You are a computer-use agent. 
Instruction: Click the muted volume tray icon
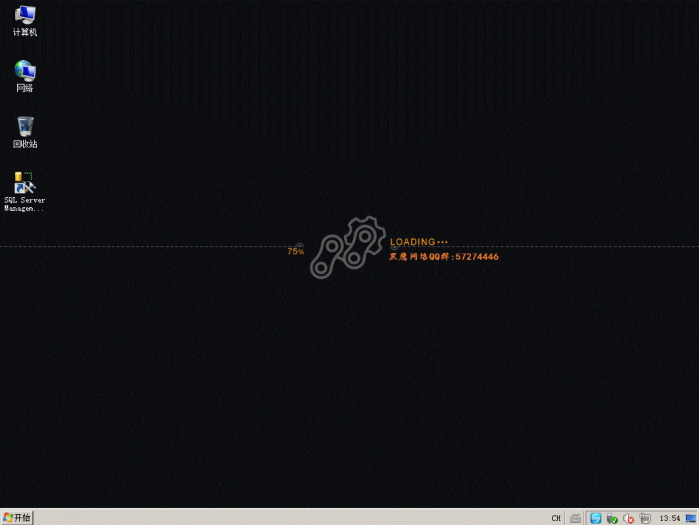coord(629,518)
